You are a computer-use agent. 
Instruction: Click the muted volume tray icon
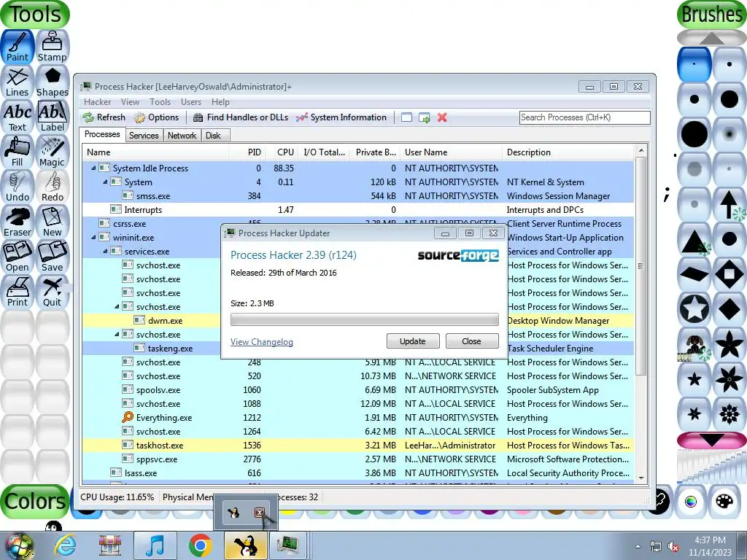673,547
